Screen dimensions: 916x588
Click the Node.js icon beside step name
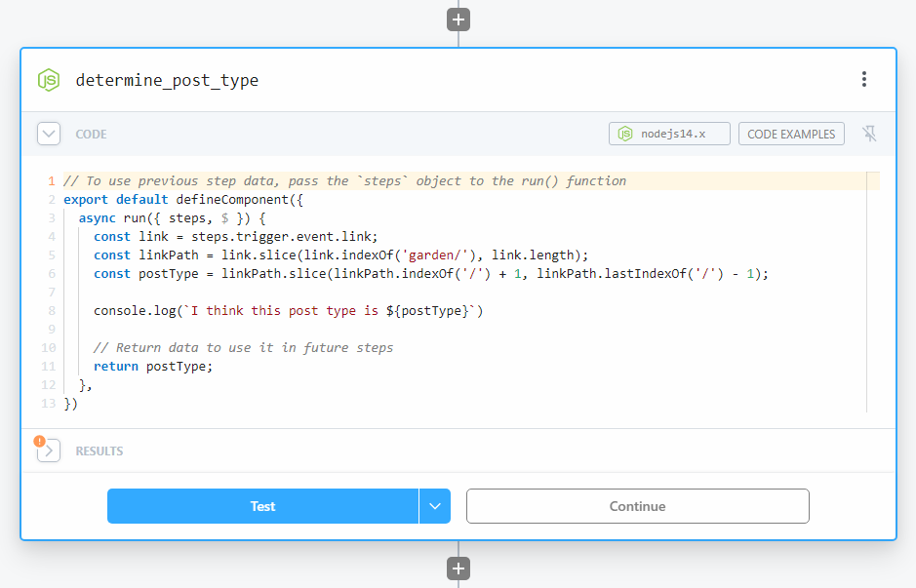coord(49,80)
